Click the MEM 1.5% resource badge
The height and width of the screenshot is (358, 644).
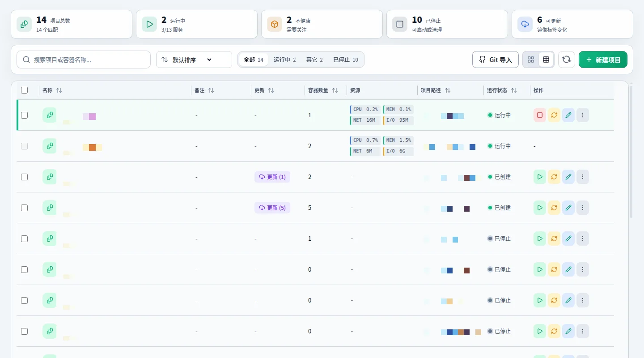[x=398, y=140]
